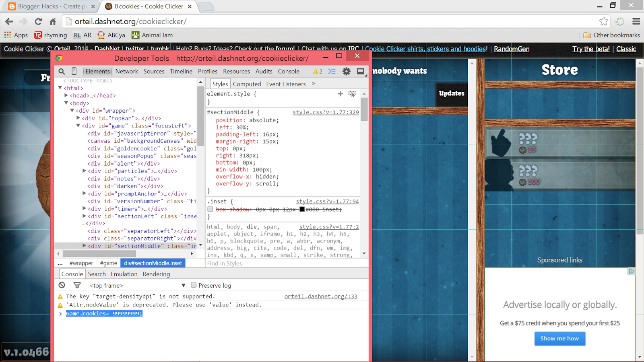
Task: Click the black #000 color swatch
Action: 302,209
